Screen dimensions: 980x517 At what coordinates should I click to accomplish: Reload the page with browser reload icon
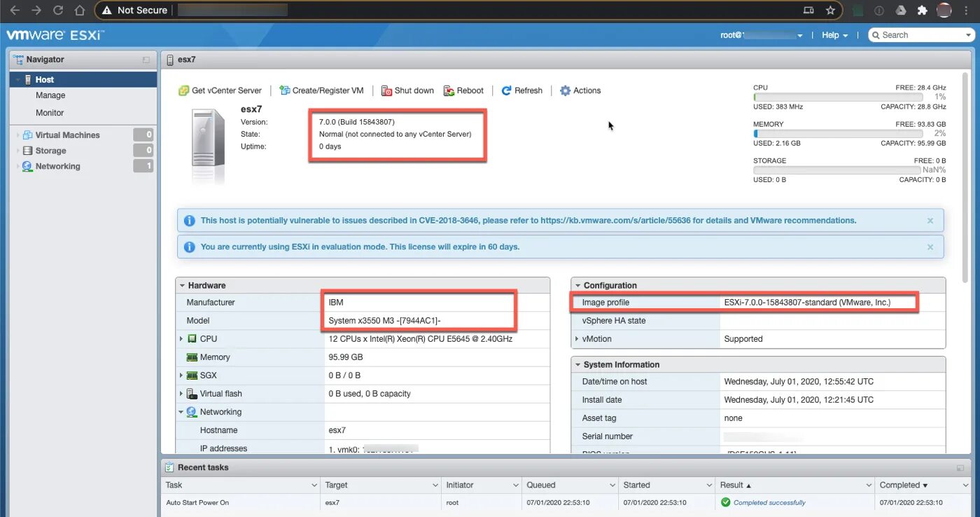coord(58,11)
